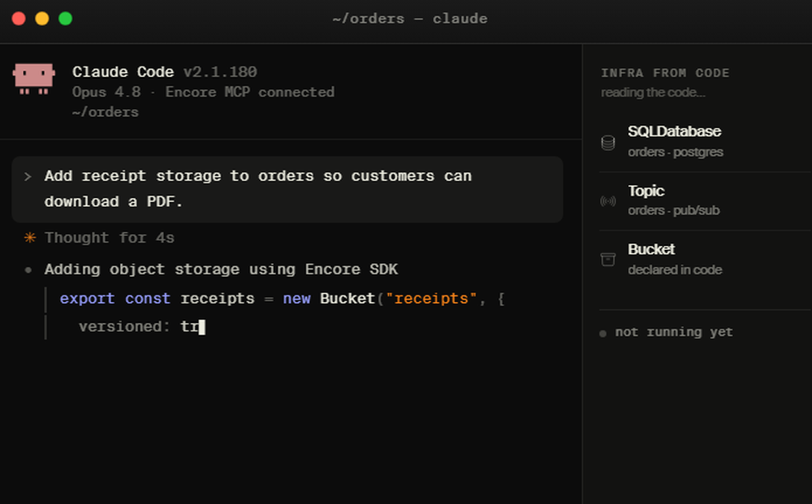Click the 'not running yet' status text

pyautogui.click(x=674, y=332)
